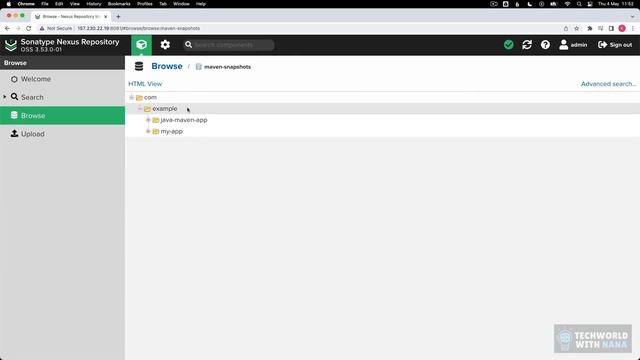Click the green system status check icon
This screenshot has width=640, height=360.
(509, 45)
